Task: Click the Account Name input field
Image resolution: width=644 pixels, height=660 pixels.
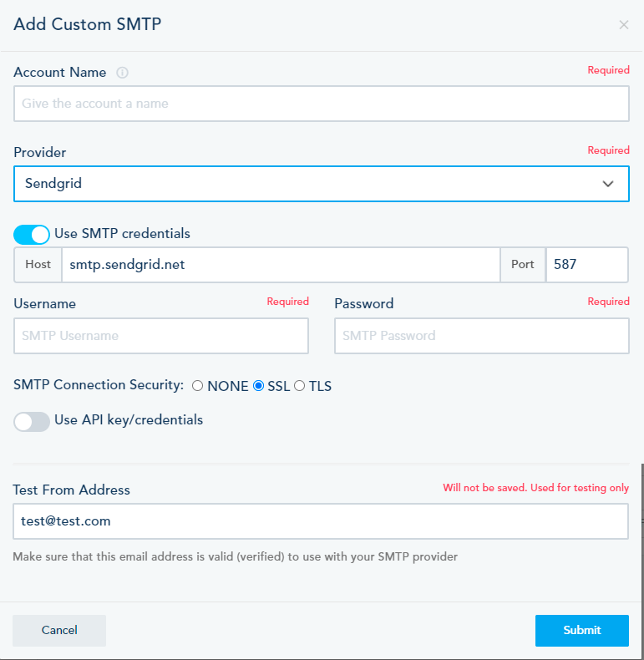Action: click(x=321, y=104)
